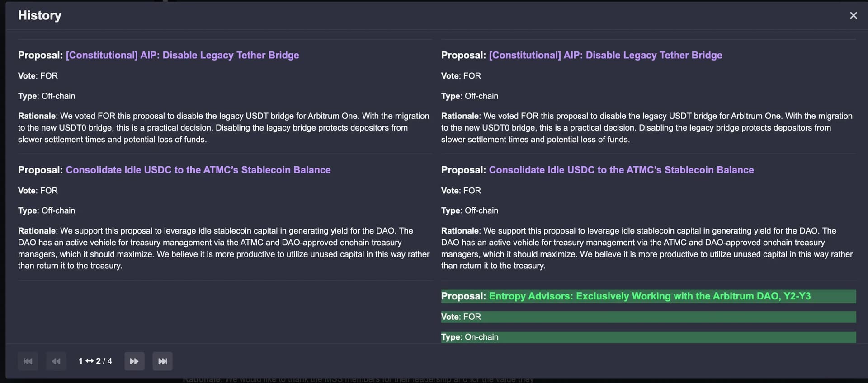The height and width of the screenshot is (383, 868).
Task: Open right-column Disable Legacy Tether Bridge link
Action: pyautogui.click(x=605, y=55)
